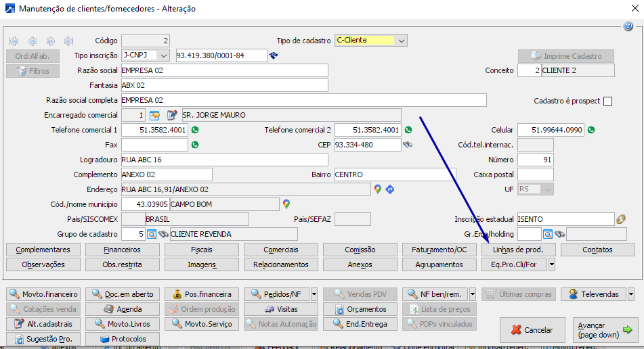Open WhatsApp icon beside Celular number

[591, 130]
